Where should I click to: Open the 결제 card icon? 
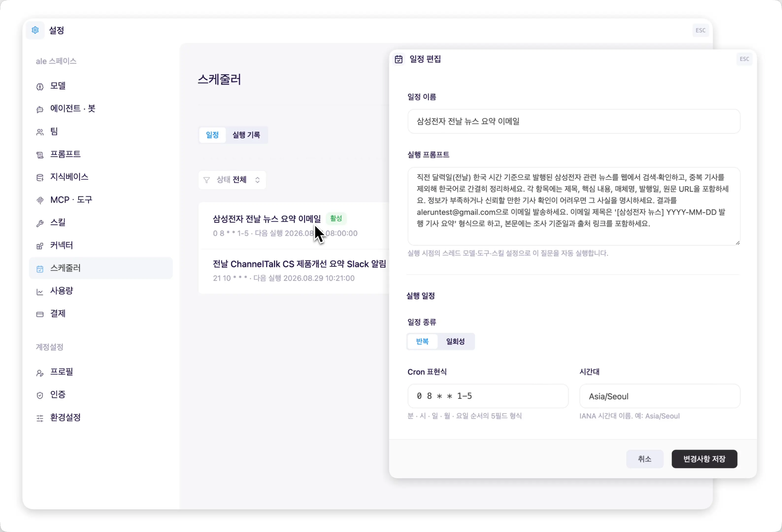(x=40, y=314)
